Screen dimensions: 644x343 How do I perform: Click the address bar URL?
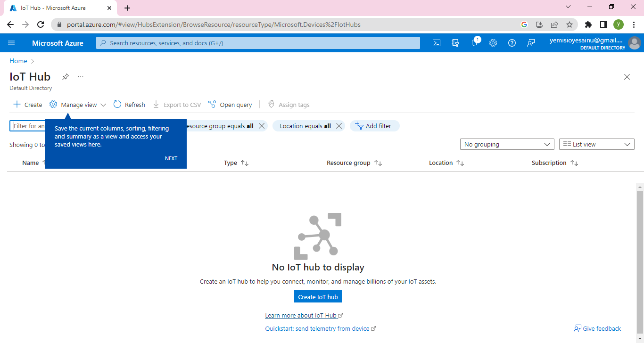[214, 24]
